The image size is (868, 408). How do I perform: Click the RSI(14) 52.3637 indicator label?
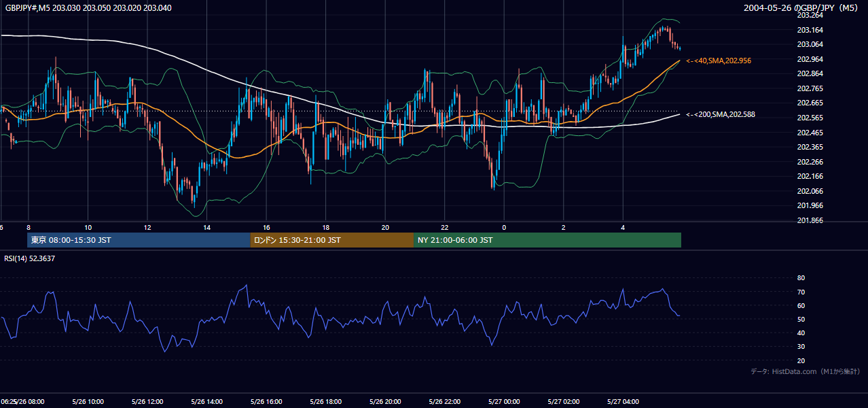click(30, 258)
